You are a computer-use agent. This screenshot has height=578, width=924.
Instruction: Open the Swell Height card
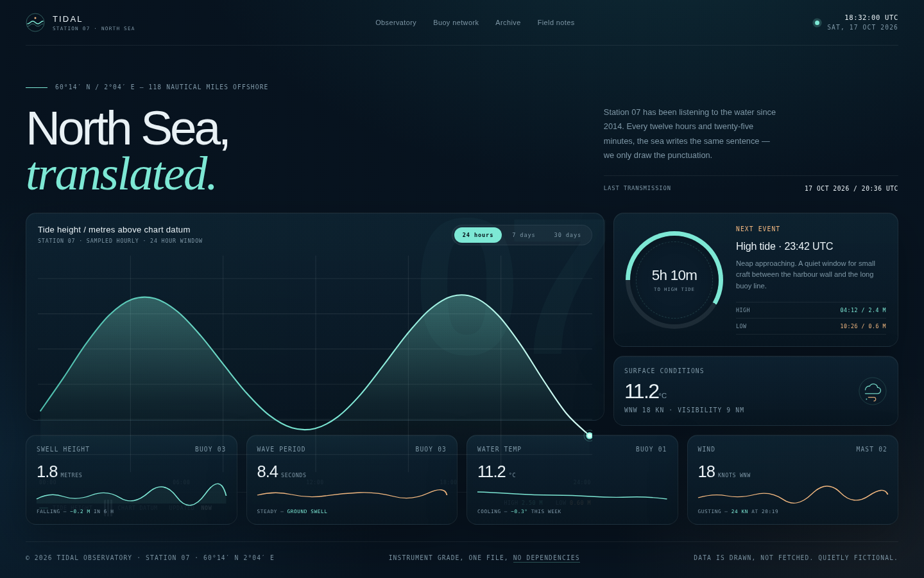click(132, 480)
